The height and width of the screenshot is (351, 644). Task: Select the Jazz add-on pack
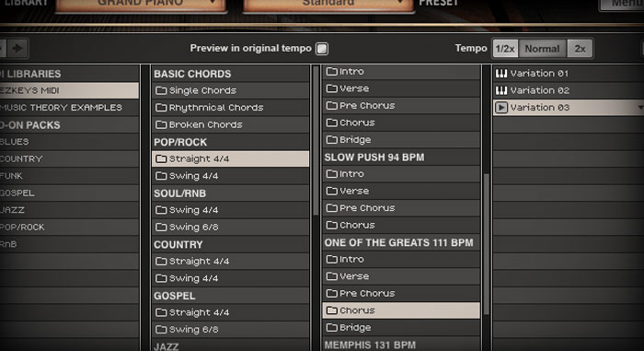click(69, 210)
